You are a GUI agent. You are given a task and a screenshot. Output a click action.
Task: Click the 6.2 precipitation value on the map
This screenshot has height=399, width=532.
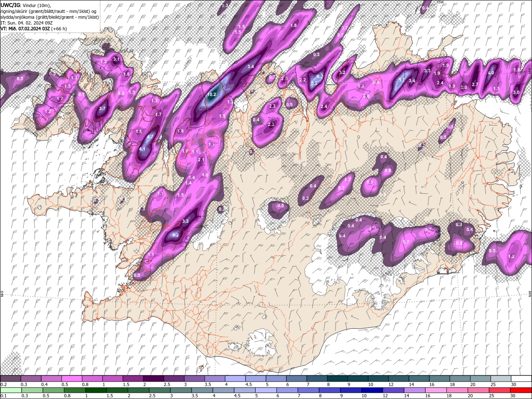pyautogui.click(x=320, y=76)
